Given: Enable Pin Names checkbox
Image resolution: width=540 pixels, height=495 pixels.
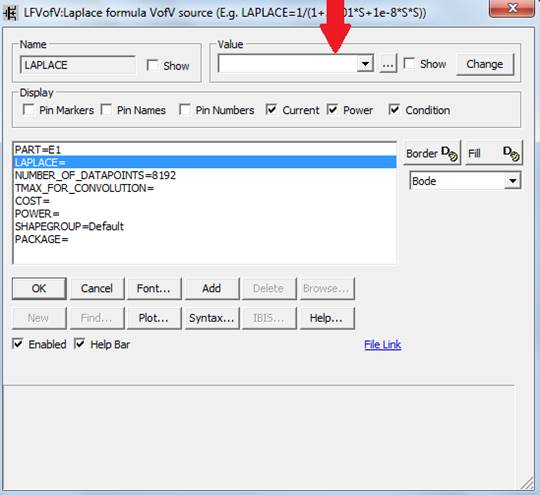Looking at the screenshot, I should pyautogui.click(x=106, y=110).
